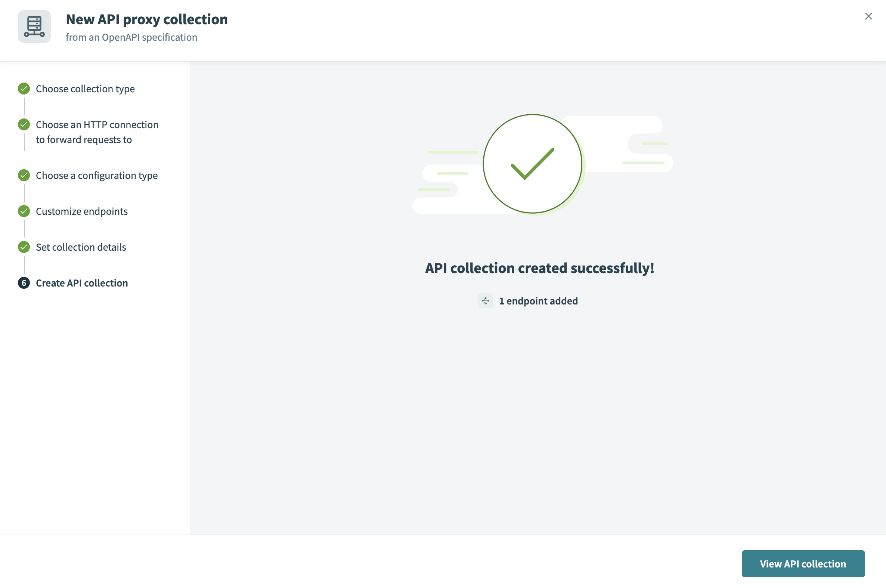Click the green checkmark beside "Choose collection type"

tap(24, 89)
